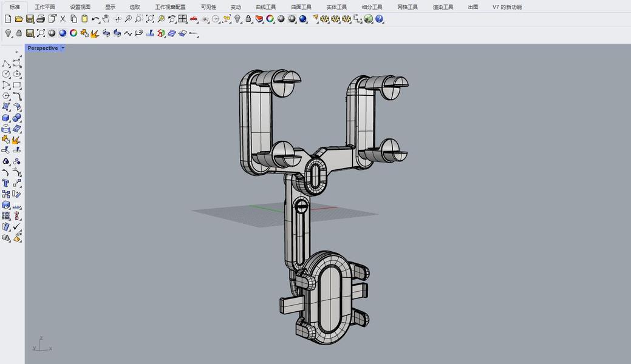Select the Circle tool
Screen dimensions: 631x364
tap(5, 74)
